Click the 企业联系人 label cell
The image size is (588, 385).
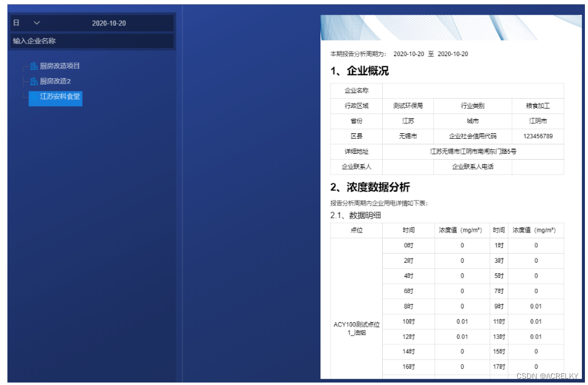tap(356, 167)
